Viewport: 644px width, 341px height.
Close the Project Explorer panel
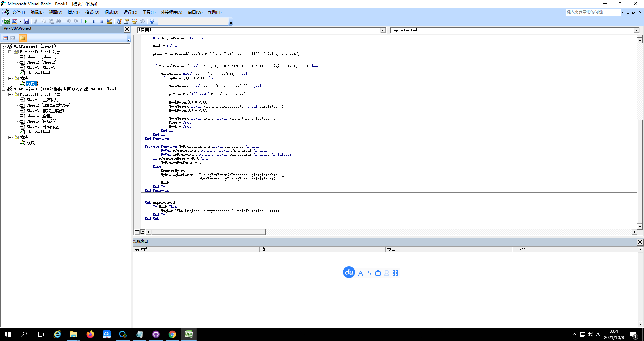[127, 29]
